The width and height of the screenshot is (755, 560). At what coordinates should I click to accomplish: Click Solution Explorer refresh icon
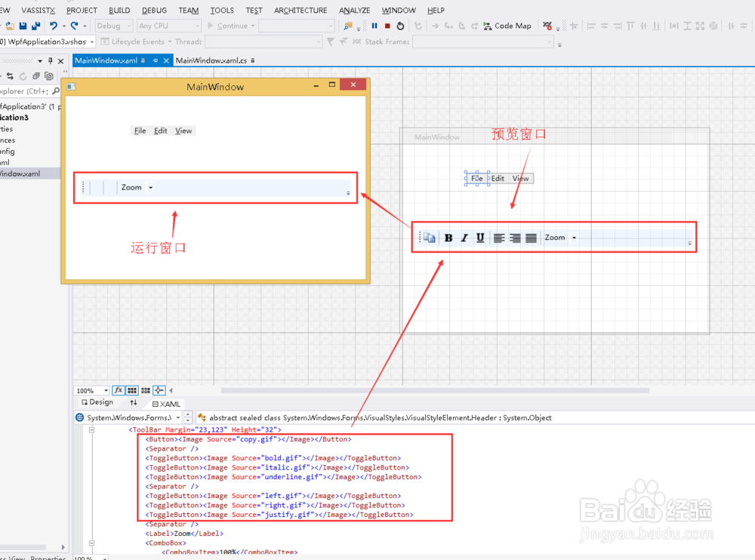(23, 76)
